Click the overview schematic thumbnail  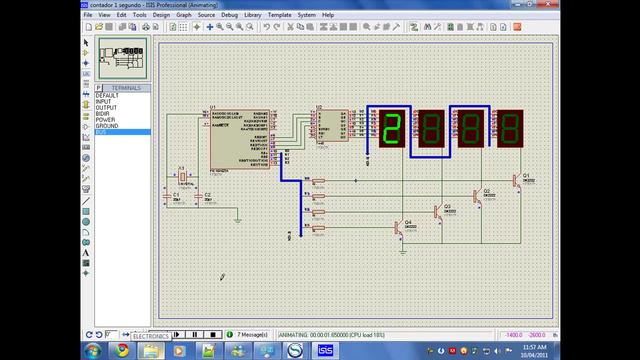pyautogui.click(x=122, y=58)
